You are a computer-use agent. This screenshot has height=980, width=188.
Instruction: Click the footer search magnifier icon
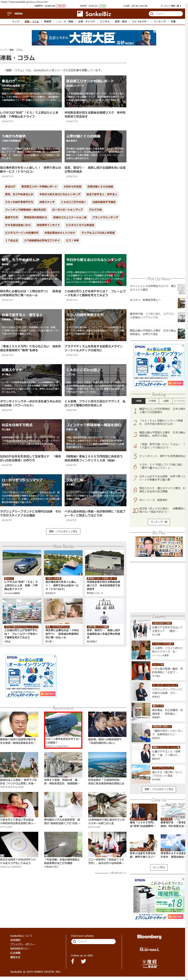click(x=75, y=941)
